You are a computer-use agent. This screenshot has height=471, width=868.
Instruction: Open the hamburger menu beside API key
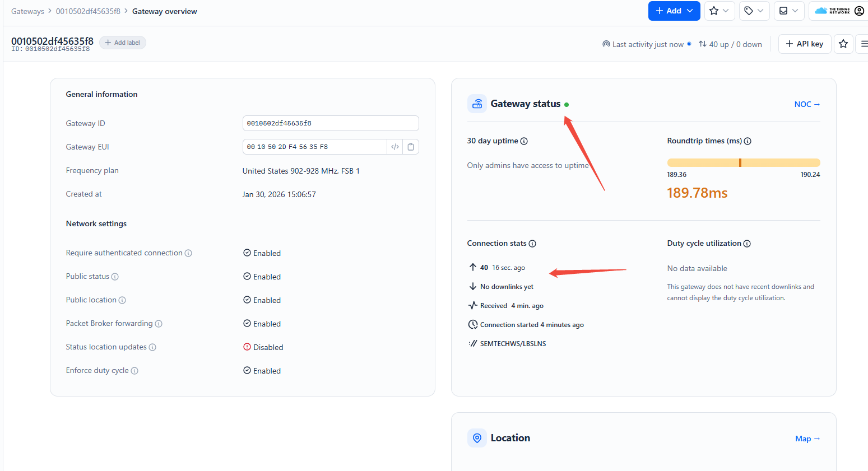point(864,44)
